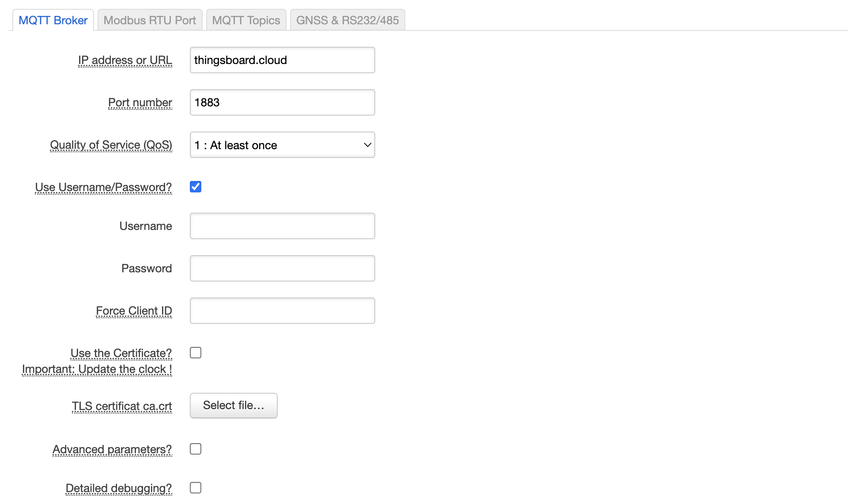The image size is (860, 504).
Task: Click the IP address or URL label
Action: 125,60
